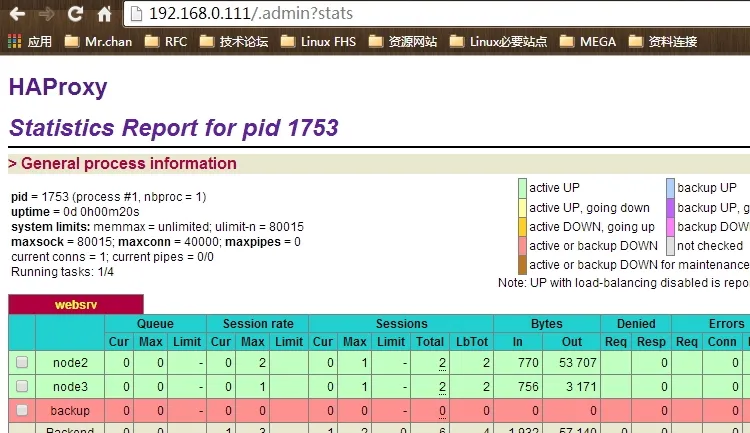Click node2 Sessions Total value 2

[442, 363]
